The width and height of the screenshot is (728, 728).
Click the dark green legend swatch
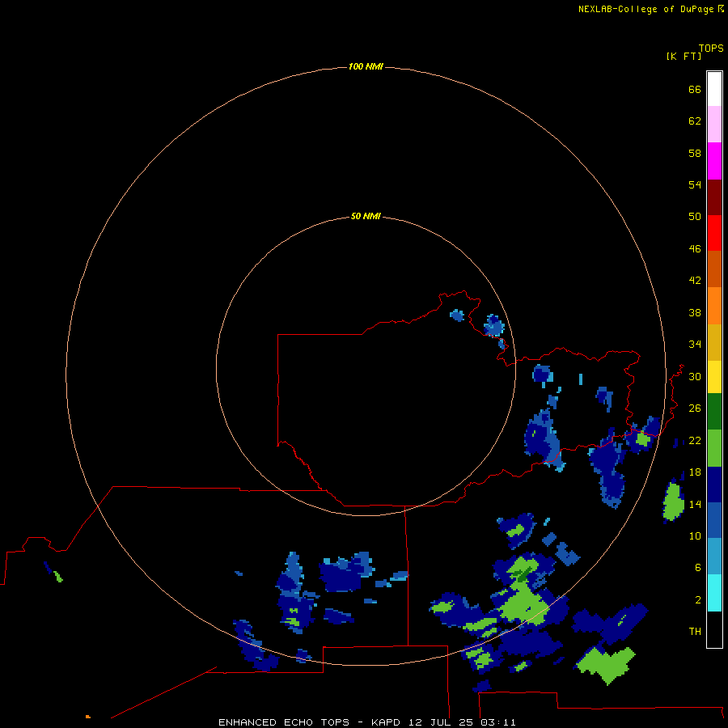[714, 412]
